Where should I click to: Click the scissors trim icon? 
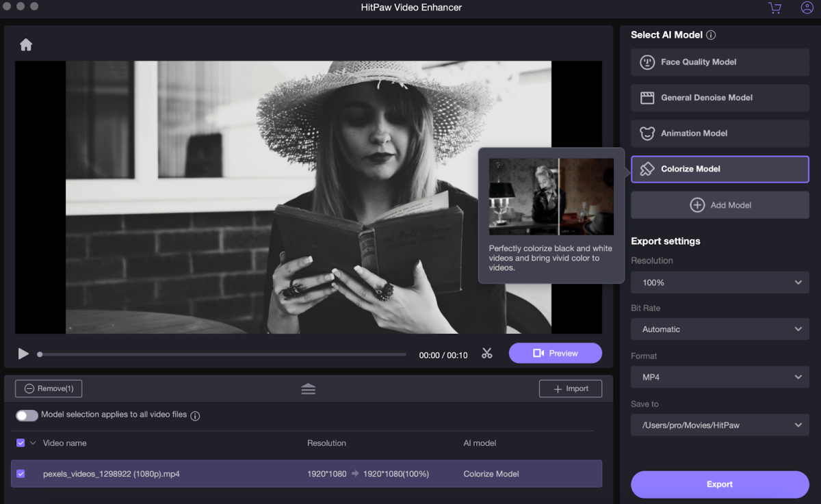(486, 353)
